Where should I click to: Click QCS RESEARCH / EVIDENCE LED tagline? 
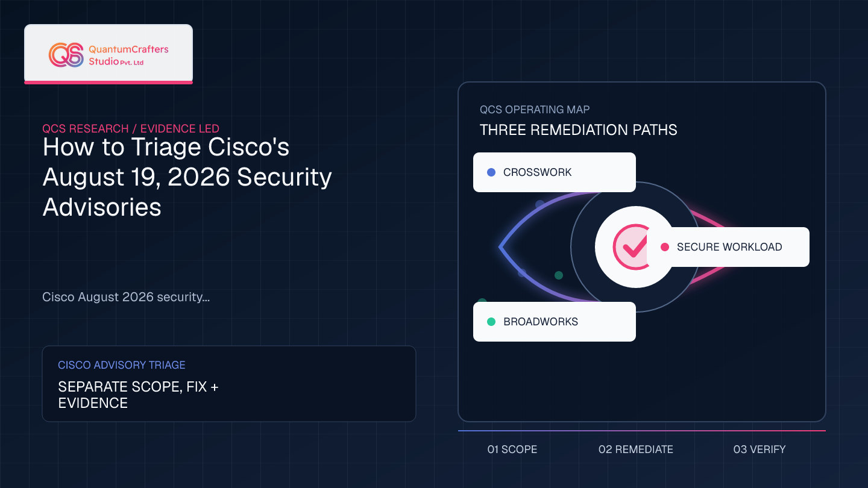(131, 128)
